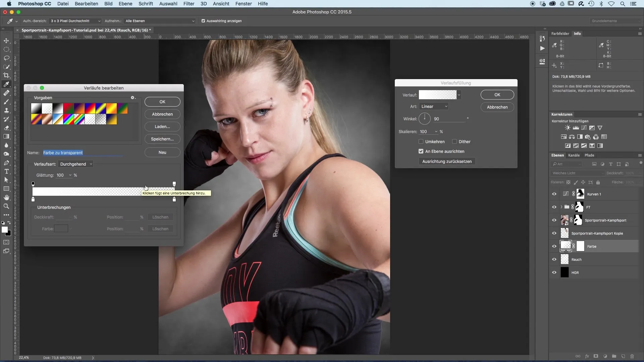Open the gradient presets gear menu
This screenshot has height=362, width=644.
coord(133,98)
